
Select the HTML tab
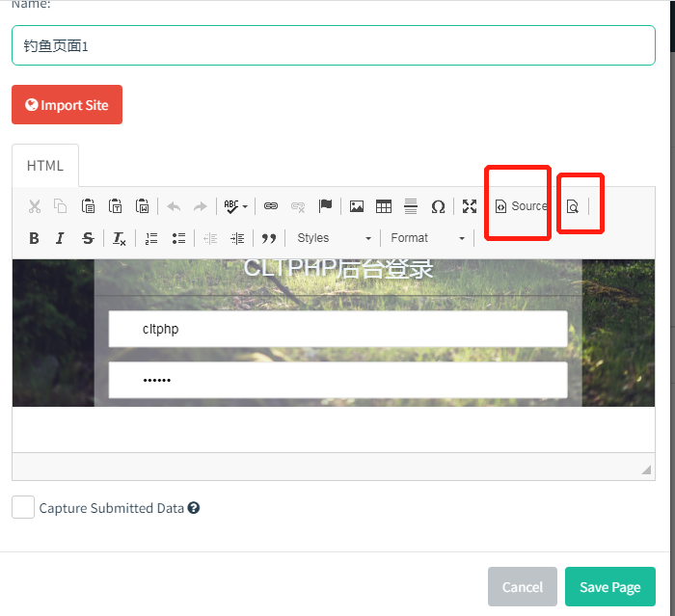click(x=45, y=166)
